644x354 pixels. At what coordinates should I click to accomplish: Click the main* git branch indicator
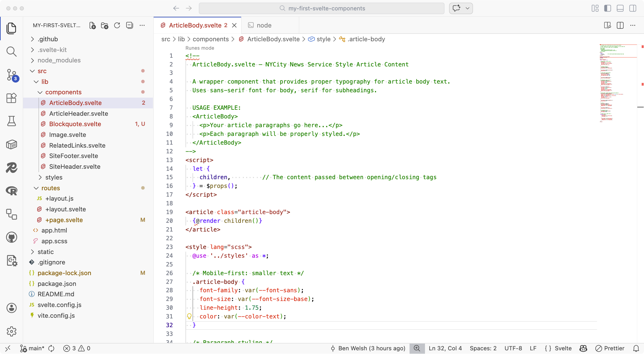[x=33, y=349]
